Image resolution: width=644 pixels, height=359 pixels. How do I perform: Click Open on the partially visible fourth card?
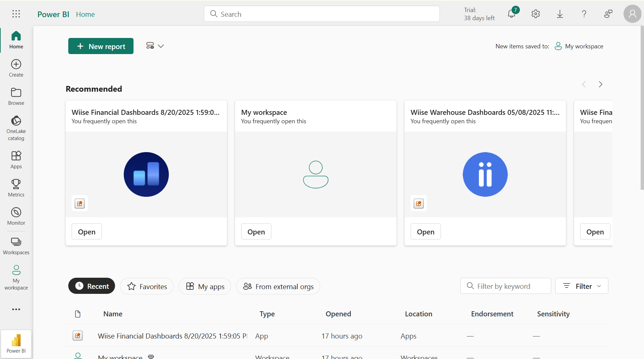tap(595, 232)
